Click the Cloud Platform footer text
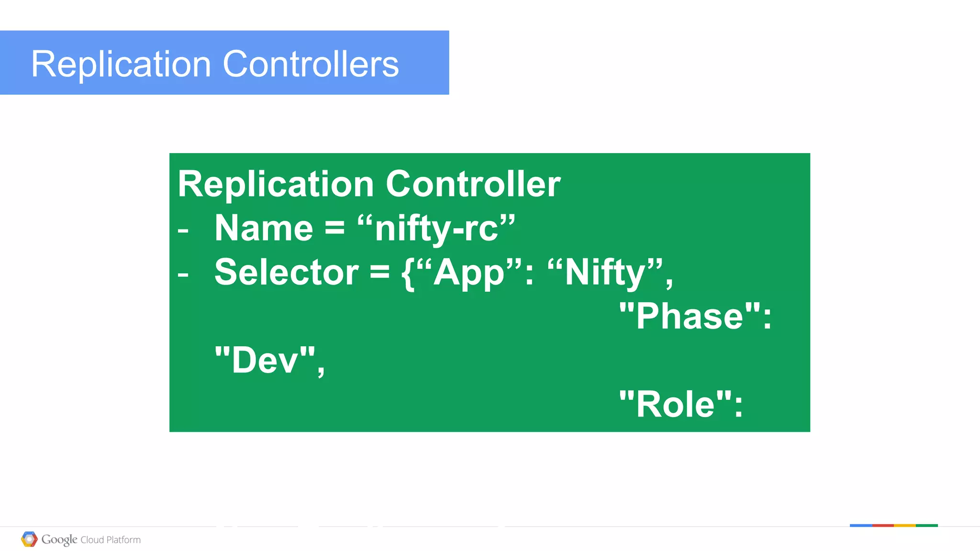The width and height of the screenshot is (980, 551). click(111, 540)
